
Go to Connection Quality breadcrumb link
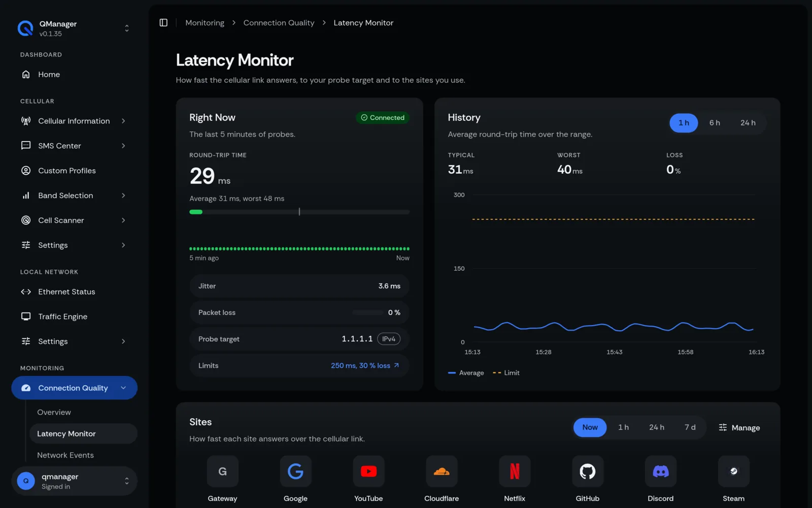click(279, 23)
